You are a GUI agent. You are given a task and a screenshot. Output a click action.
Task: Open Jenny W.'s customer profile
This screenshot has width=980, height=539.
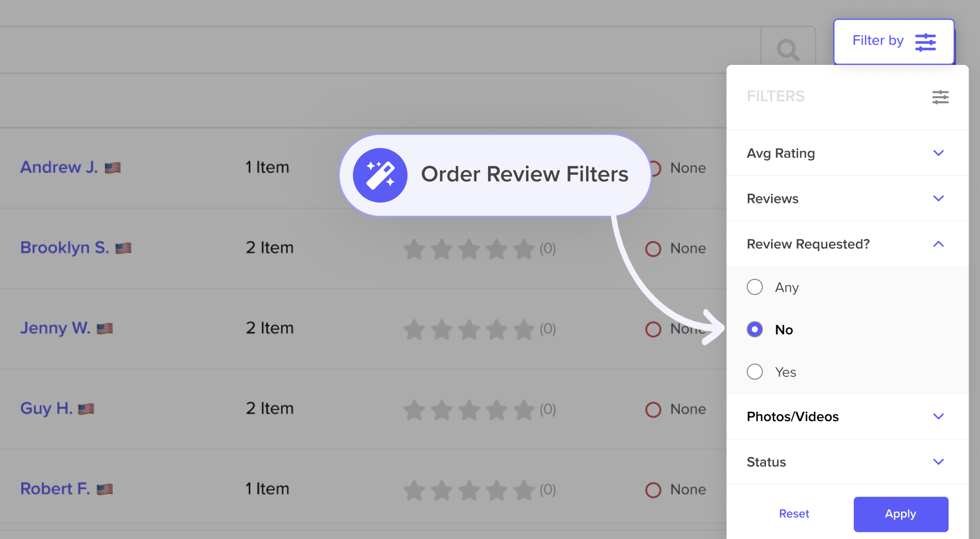click(56, 328)
